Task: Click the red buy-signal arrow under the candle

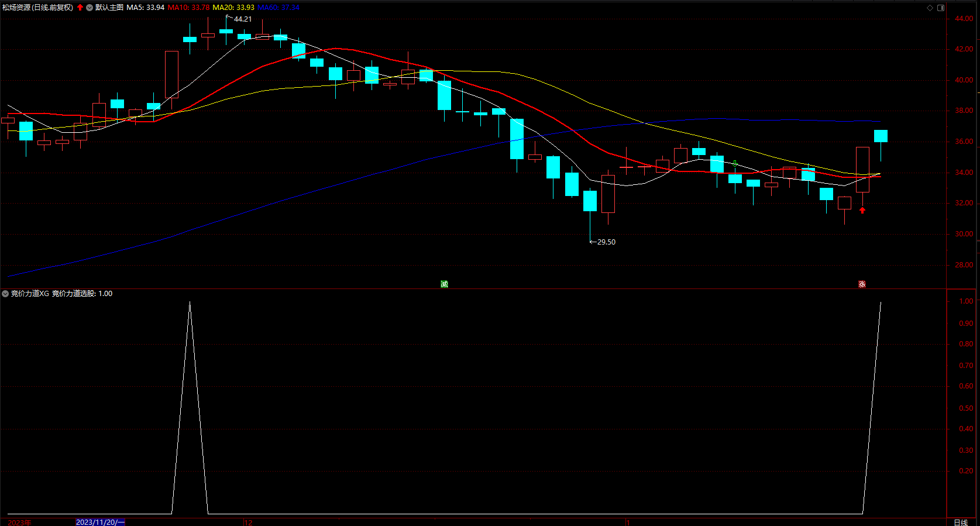Action: pos(862,210)
